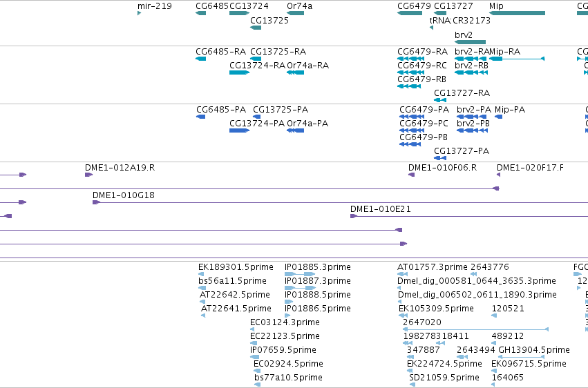Select the AT22642.5prime EST label

235,295
